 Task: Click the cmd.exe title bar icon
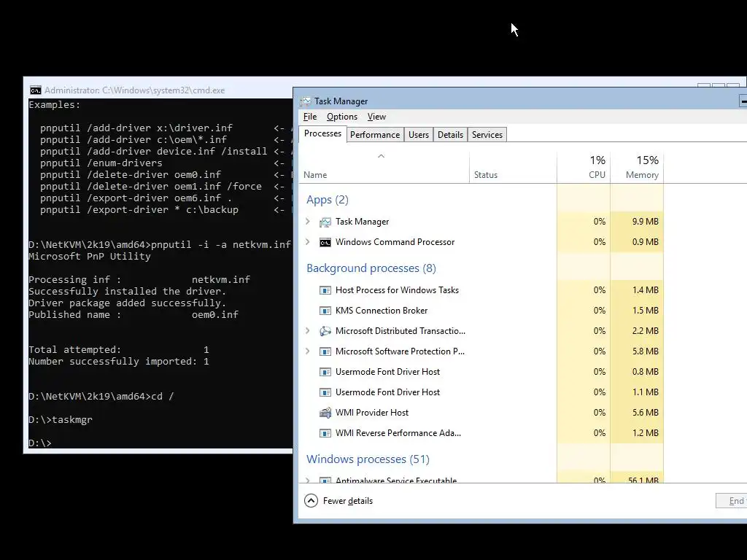[x=35, y=90]
